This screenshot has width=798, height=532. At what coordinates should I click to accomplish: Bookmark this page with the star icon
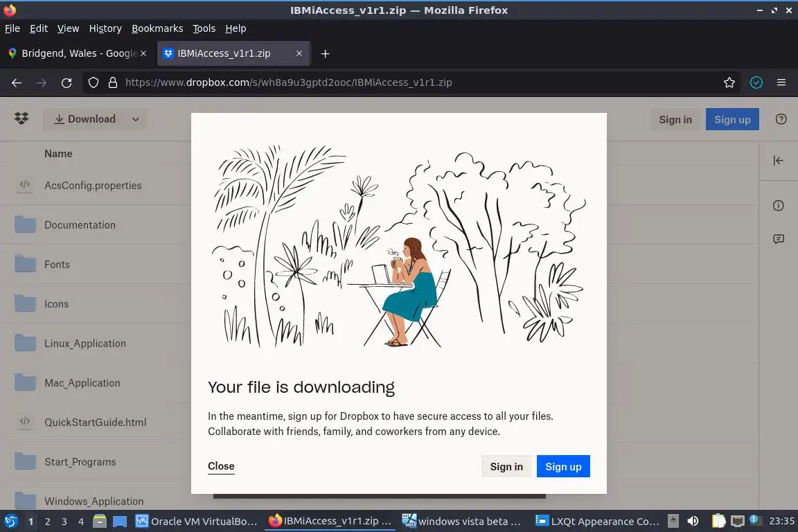(729, 82)
